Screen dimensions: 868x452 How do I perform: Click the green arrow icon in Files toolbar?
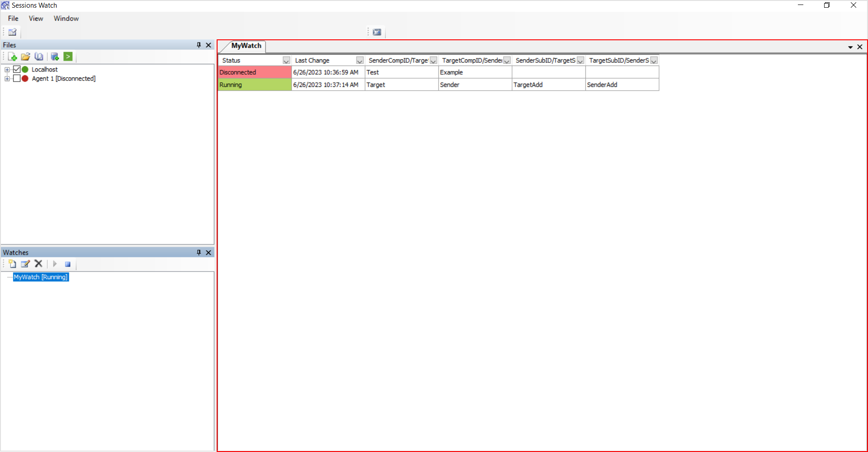tap(68, 57)
